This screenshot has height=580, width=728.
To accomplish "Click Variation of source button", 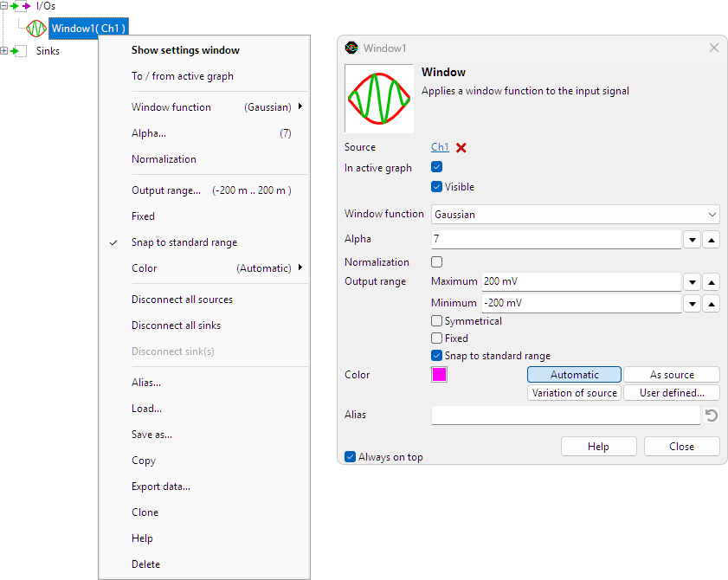I will 574,393.
